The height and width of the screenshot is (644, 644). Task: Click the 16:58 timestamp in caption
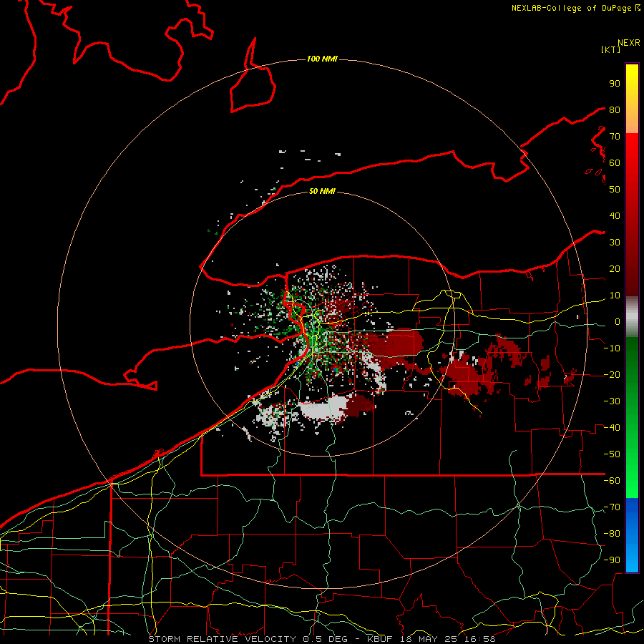pos(479,639)
